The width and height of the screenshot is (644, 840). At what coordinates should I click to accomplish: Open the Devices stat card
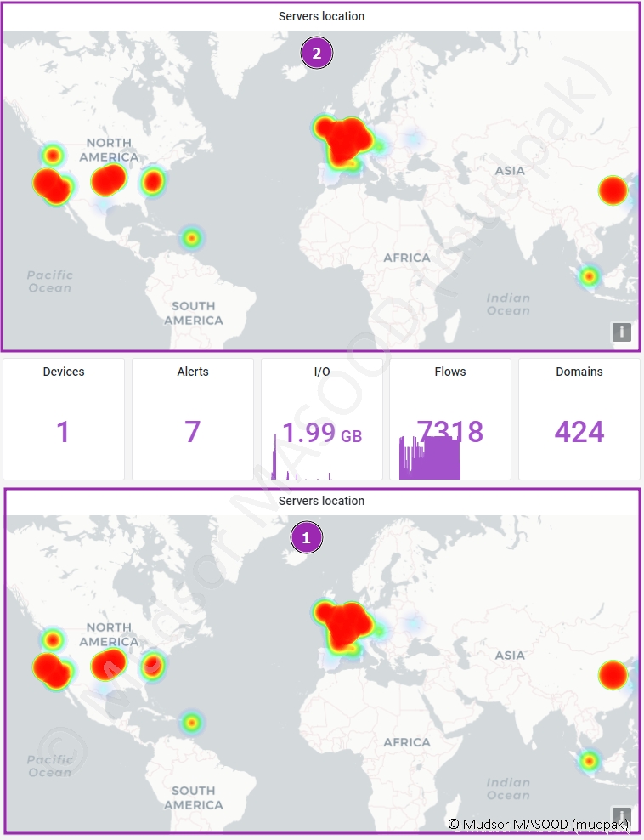tap(64, 418)
